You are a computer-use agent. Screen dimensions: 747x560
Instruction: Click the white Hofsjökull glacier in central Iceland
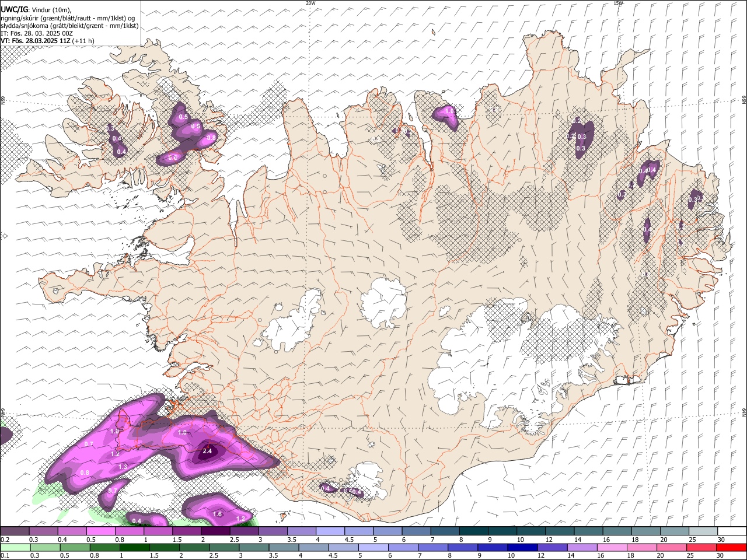click(383, 302)
